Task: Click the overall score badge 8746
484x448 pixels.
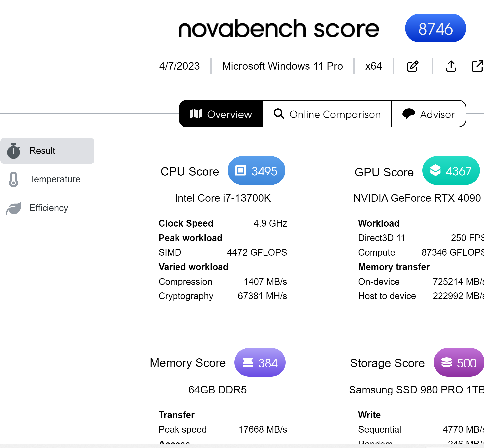Action: tap(436, 28)
